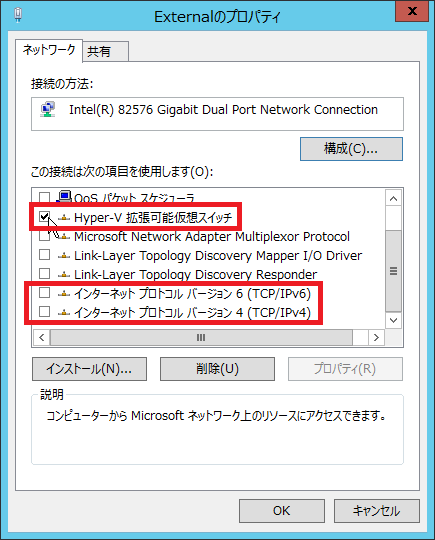Uncheck the Hyper-V 拡張可能仮想スイッチ checkbox
Viewport: 435px width, 540px height.
[x=44, y=217]
